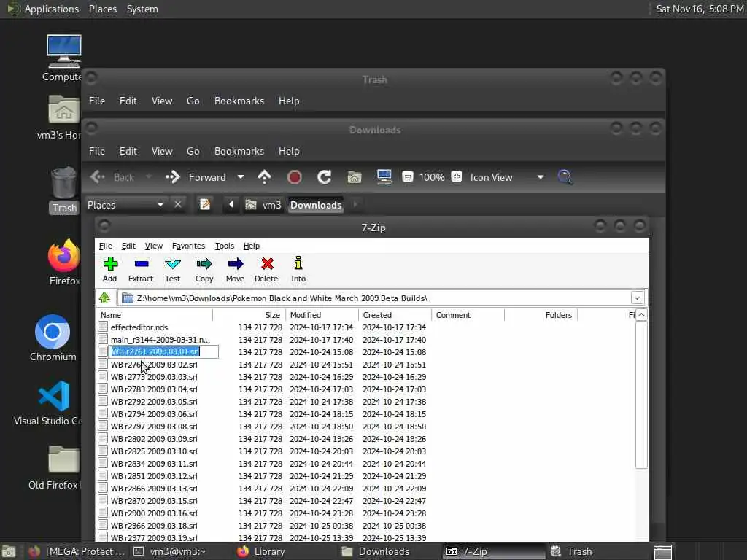Open the Favorites menu in 7-Zip

(x=188, y=246)
